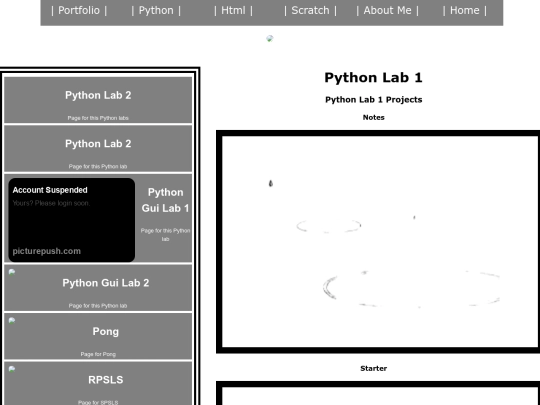Click the broken image icon in the Python Gui Lab 2 card

pos(12,272)
